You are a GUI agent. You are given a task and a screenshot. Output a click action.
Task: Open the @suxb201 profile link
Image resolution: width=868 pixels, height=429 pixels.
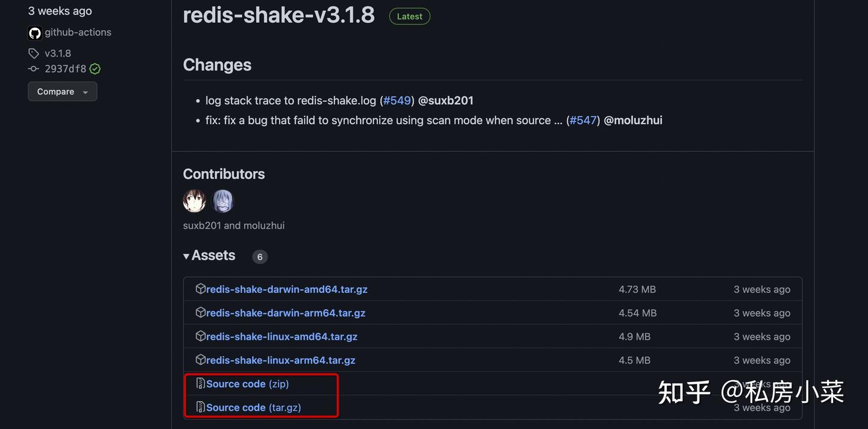(445, 100)
